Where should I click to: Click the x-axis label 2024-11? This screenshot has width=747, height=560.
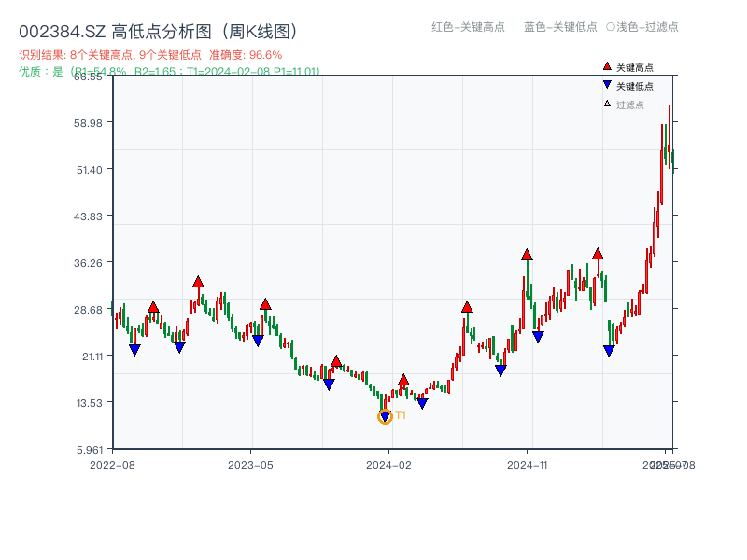point(528,465)
